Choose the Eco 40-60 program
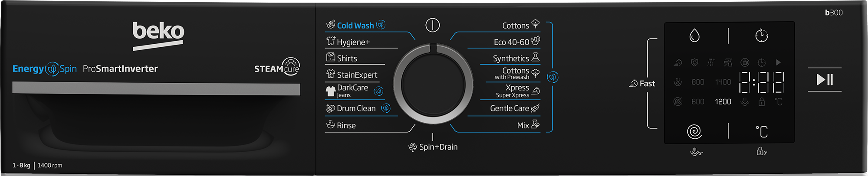This screenshot has height=176, width=868. point(511,42)
